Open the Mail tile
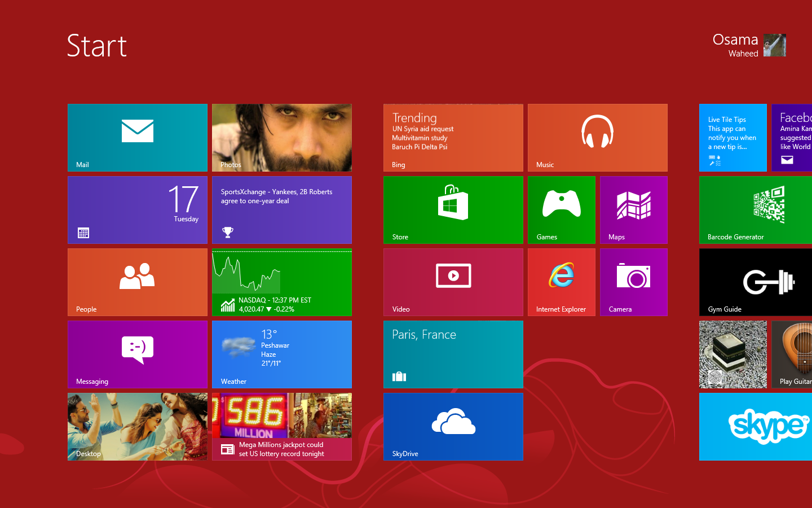The width and height of the screenshot is (812, 508). point(138,138)
